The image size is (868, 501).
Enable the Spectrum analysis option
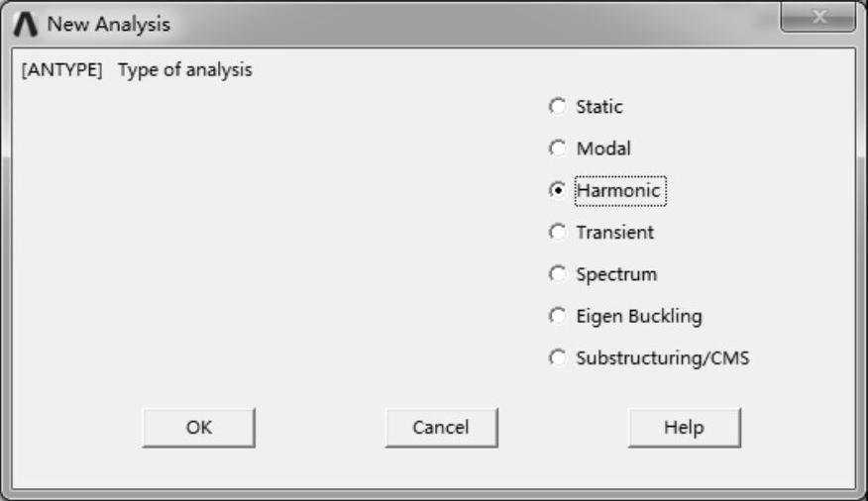coord(558,274)
